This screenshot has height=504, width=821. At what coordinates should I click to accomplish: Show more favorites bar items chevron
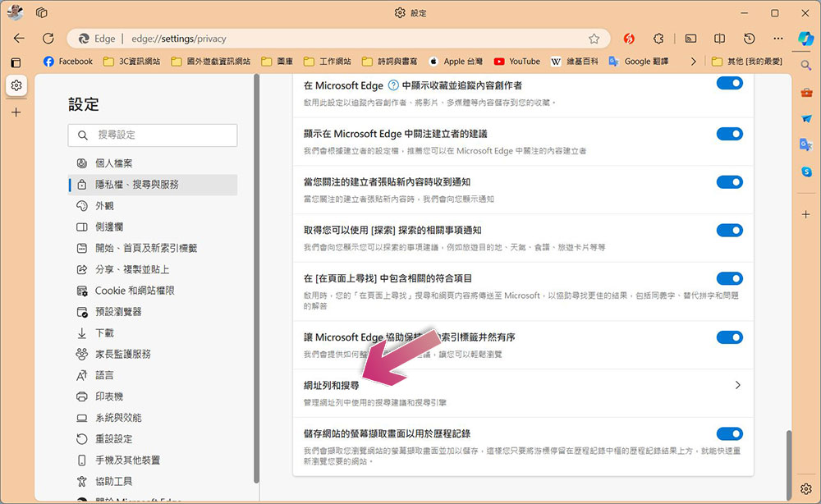pyautogui.click(x=693, y=62)
